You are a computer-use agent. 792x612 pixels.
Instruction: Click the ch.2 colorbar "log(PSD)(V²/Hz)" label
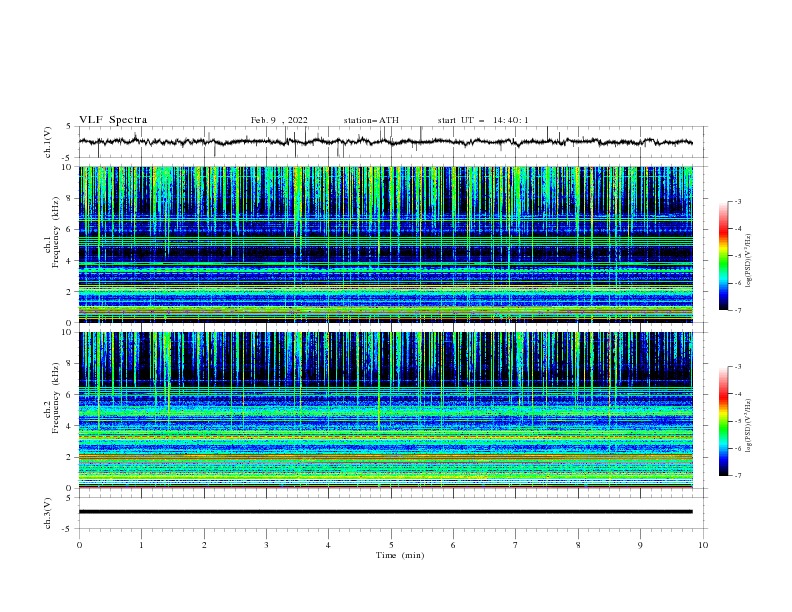pyautogui.click(x=749, y=426)
